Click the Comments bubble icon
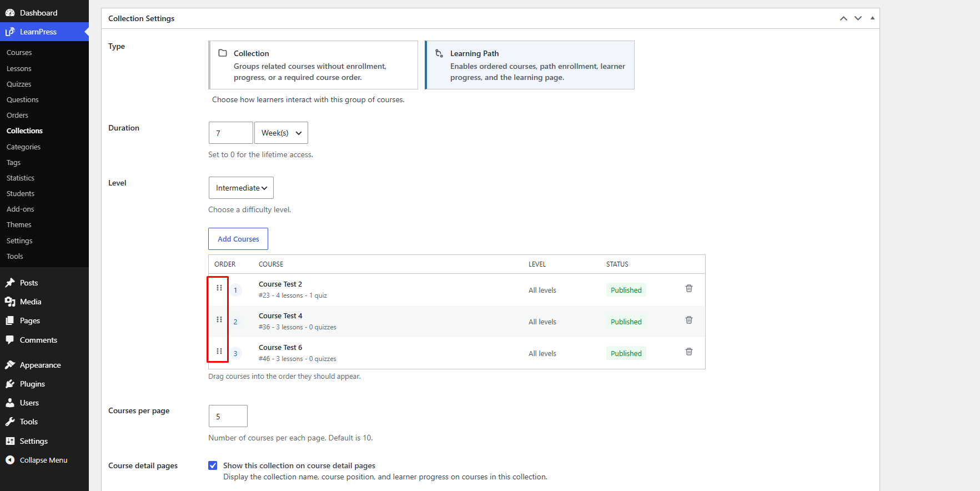The width and height of the screenshot is (980, 491). [10, 340]
